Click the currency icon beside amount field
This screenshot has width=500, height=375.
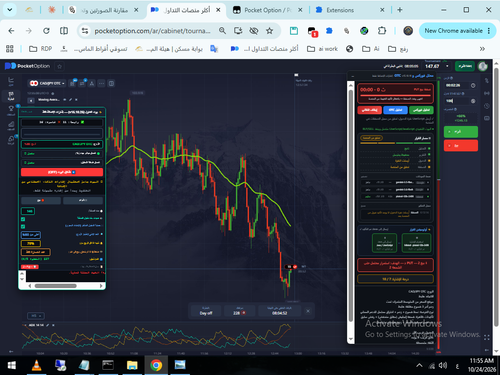click(x=473, y=101)
